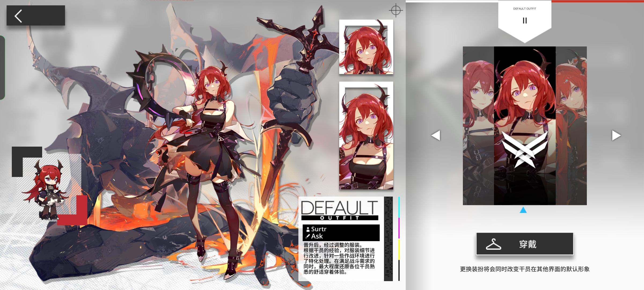Choose the dimmed left outfit card
Viewport: 644px width, 290px height.
(478, 126)
